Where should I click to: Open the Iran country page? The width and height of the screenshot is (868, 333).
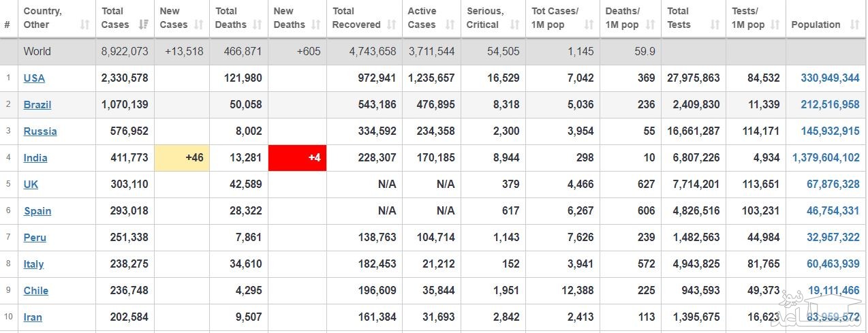point(33,317)
